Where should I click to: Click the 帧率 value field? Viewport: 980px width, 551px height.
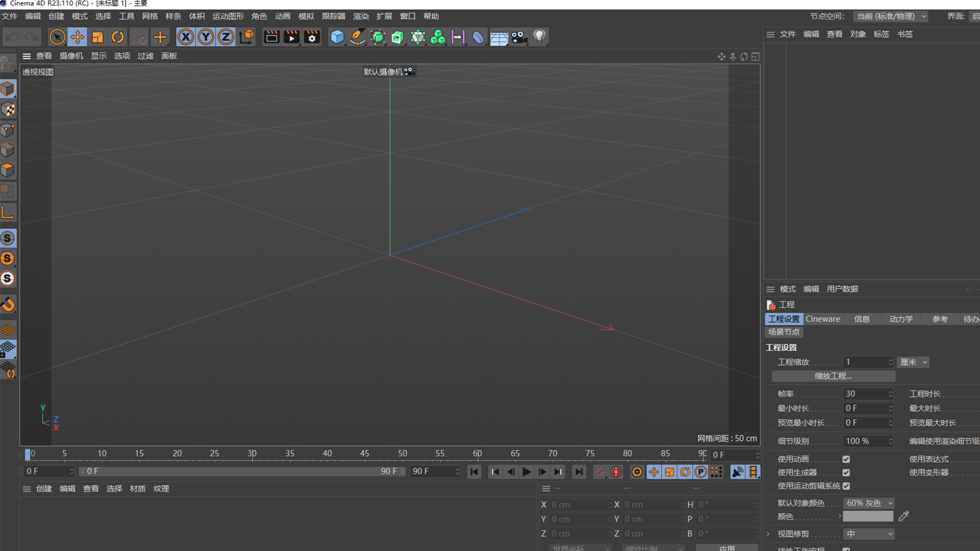(868, 394)
